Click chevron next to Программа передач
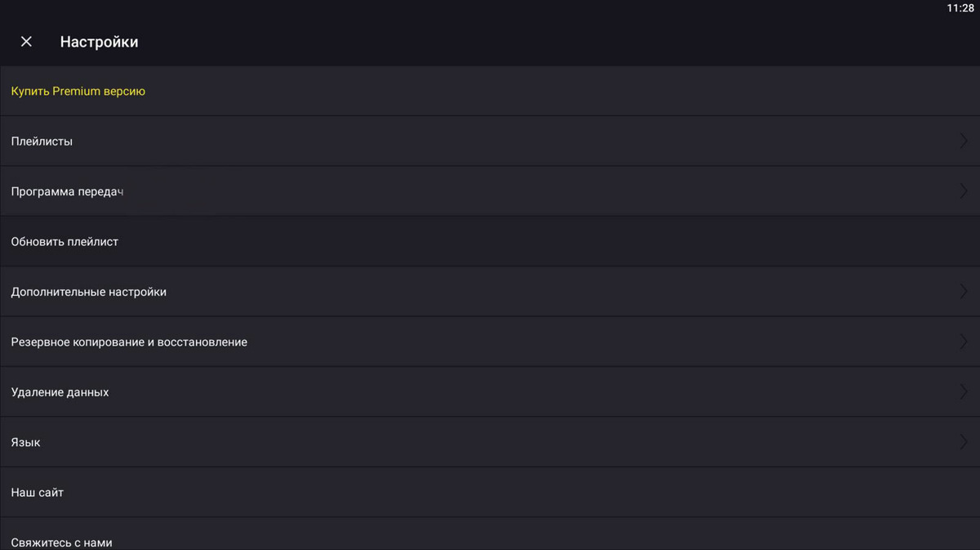Viewport: 980px width, 550px height. pyautogui.click(x=964, y=191)
